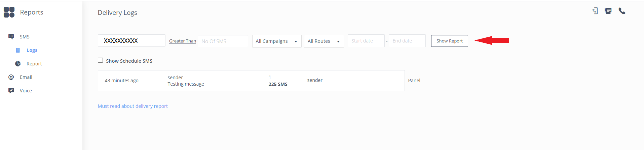Select Report in the sidebar menu

pos(34,64)
